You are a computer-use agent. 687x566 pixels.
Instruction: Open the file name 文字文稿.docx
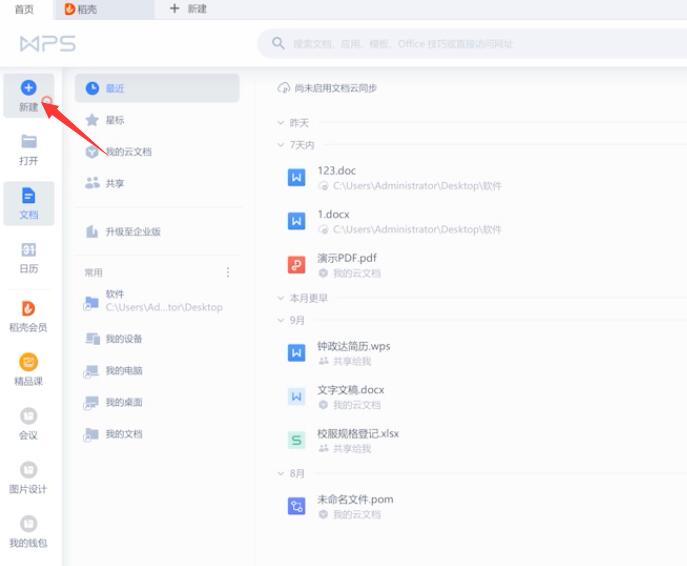(x=351, y=389)
